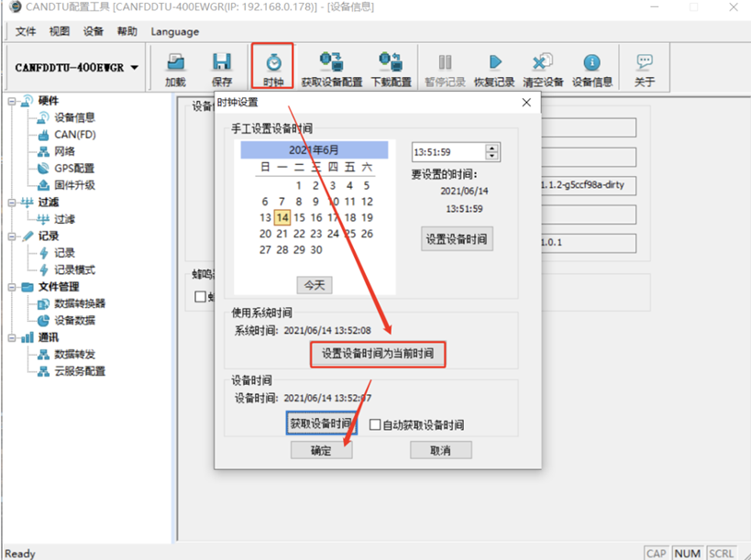This screenshot has height=560, width=751.
Task: Click 下载配置 toolbar icon
Action: click(x=392, y=70)
